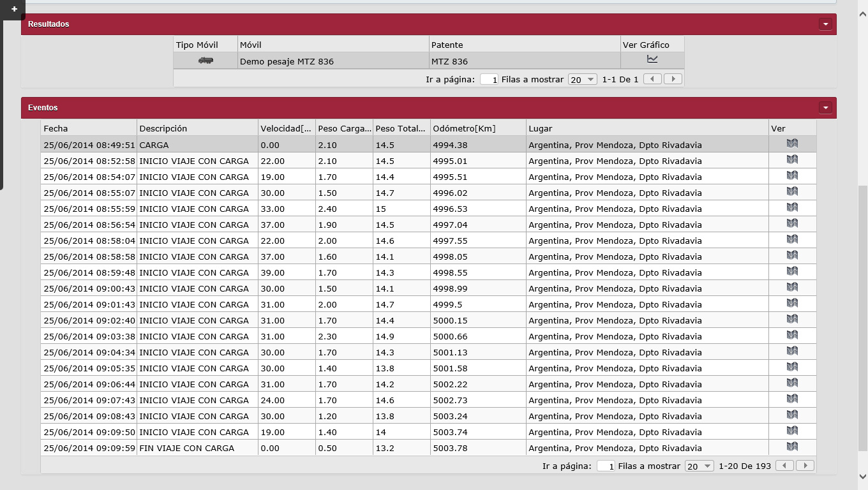This screenshot has height=490, width=868.
Task: Click the Patente column header in Resultados
Action: point(525,45)
